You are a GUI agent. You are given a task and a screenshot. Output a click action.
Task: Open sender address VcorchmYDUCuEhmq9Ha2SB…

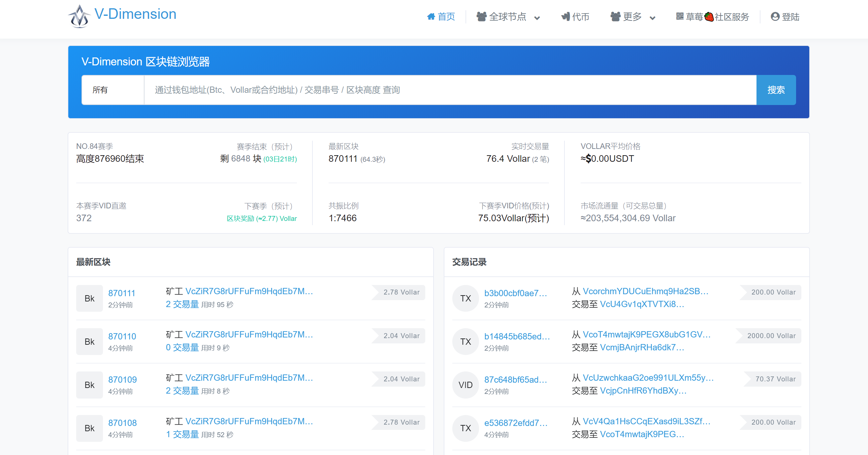646,291
